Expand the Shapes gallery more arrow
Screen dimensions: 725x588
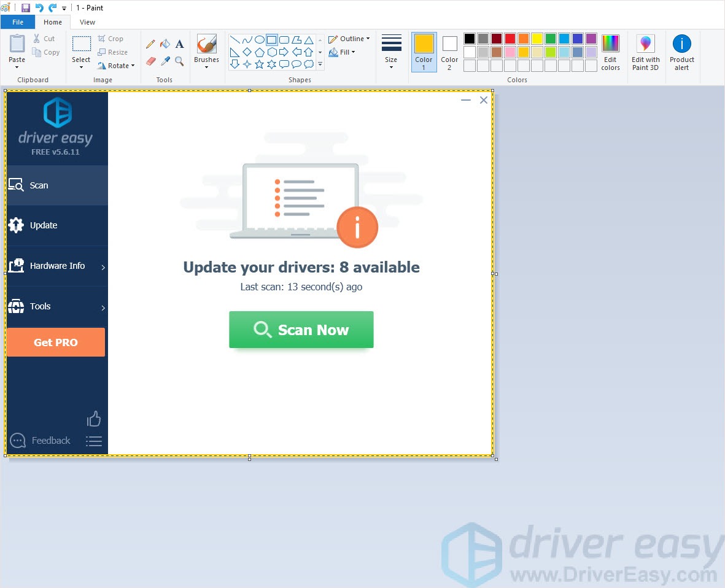320,64
